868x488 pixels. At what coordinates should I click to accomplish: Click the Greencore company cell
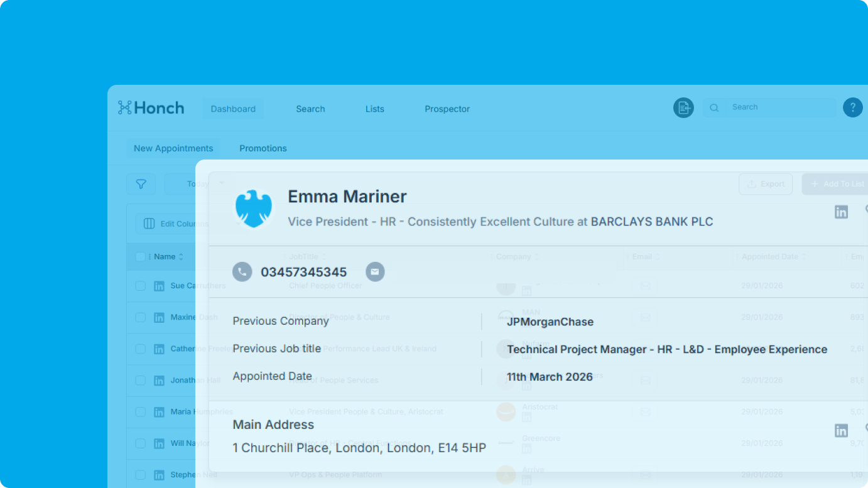point(541,438)
